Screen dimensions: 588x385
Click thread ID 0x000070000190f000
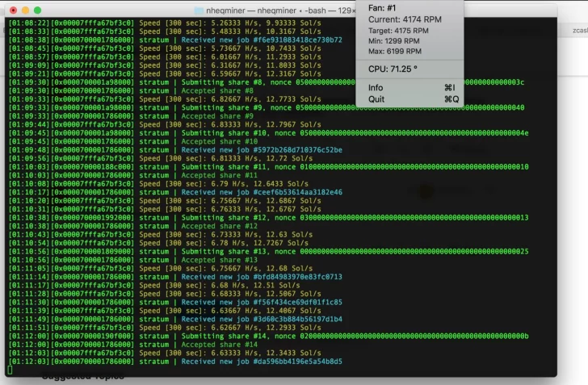click(x=92, y=337)
